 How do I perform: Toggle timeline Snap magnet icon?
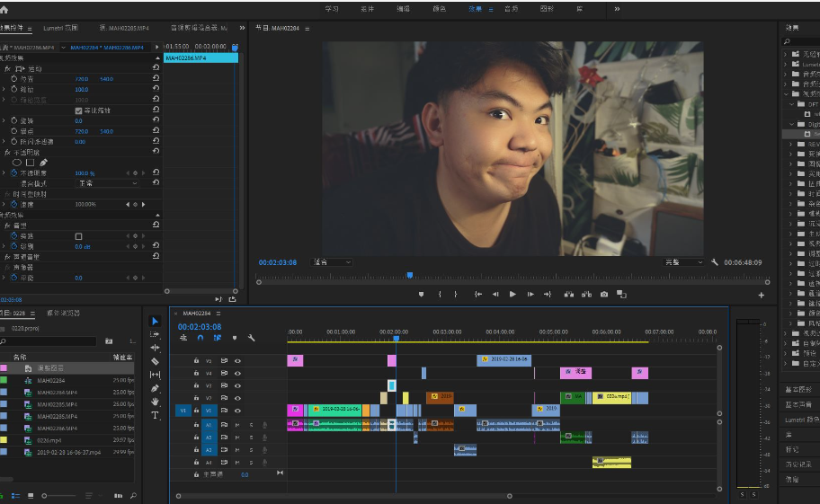[x=201, y=338]
